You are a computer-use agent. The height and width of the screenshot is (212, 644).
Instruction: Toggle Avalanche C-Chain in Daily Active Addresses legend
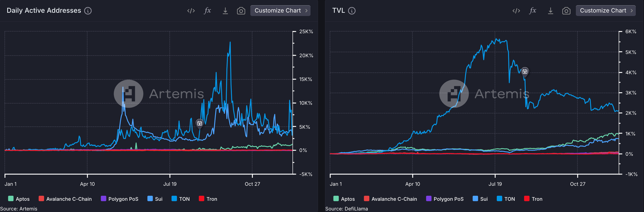pos(65,199)
